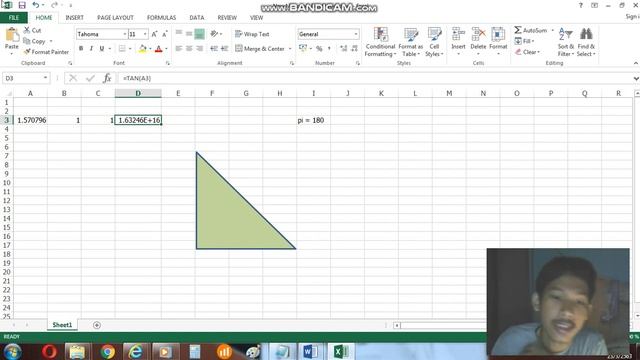The width and height of the screenshot is (640, 360).
Task: Click the Save icon in quick access toolbar
Action: pos(22,5)
